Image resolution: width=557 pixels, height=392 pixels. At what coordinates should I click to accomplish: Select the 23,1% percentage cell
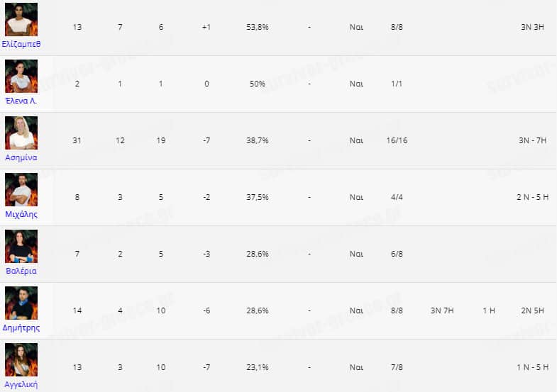pyautogui.click(x=257, y=367)
